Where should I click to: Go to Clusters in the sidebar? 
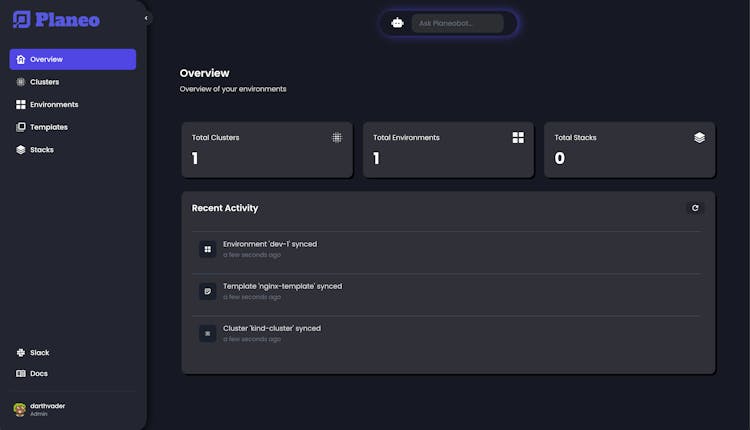point(44,82)
